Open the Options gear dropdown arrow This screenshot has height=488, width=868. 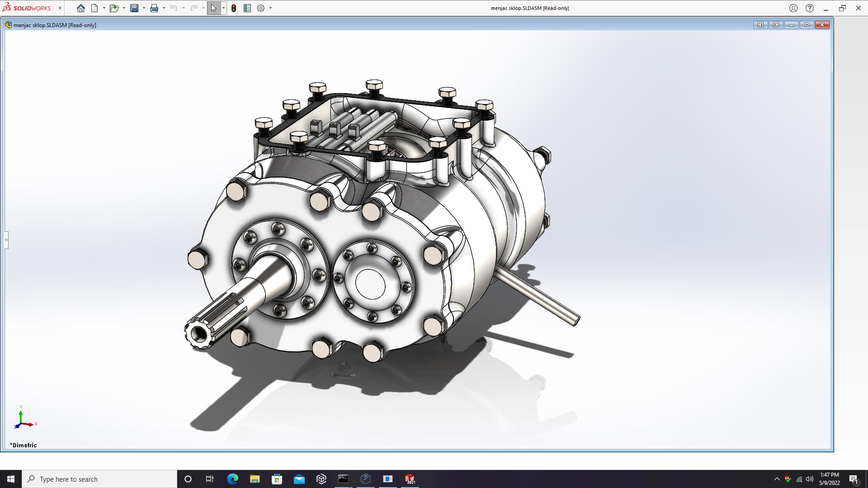(x=270, y=8)
